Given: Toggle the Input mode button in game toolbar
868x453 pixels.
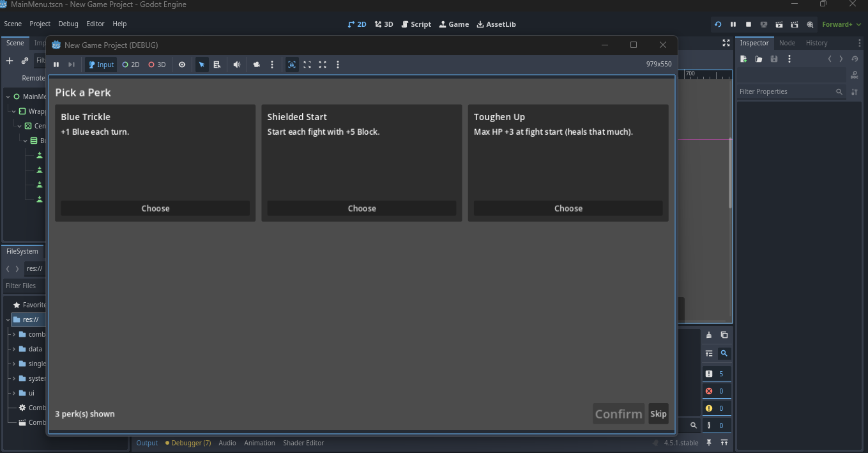Looking at the screenshot, I should pyautogui.click(x=101, y=65).
